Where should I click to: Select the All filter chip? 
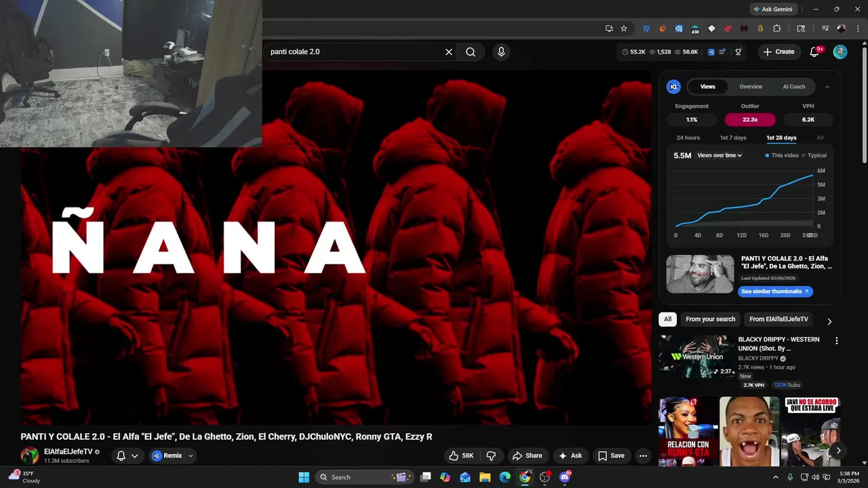point(668,319)
